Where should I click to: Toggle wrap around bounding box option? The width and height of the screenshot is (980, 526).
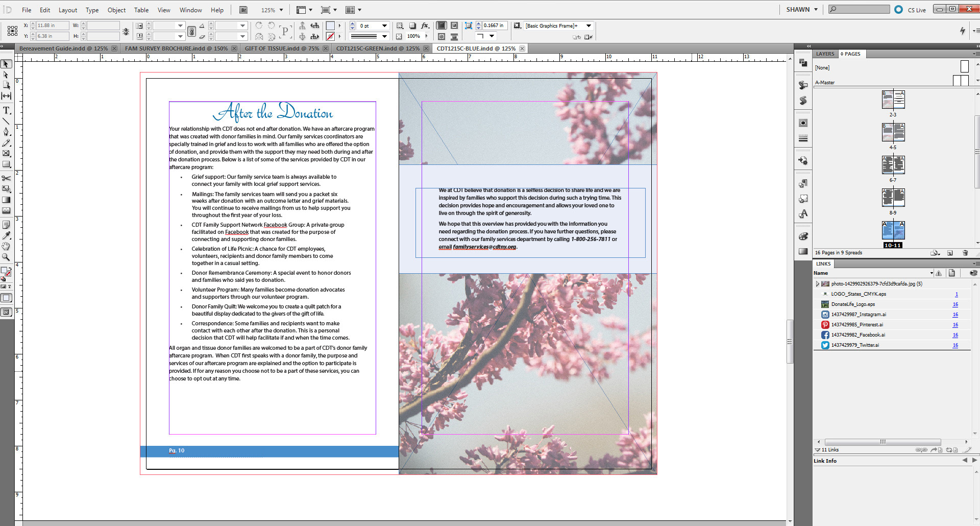tap(454, 26)
